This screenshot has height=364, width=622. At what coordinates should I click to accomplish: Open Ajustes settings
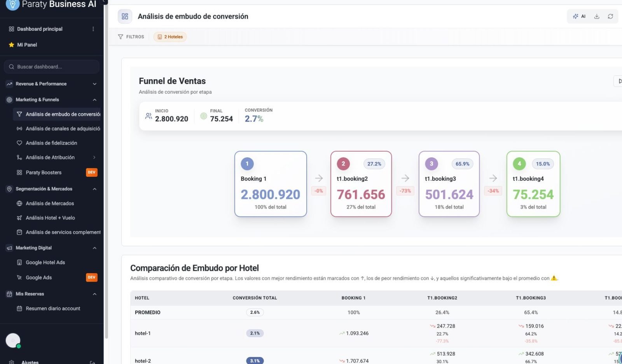pos(30,362)
